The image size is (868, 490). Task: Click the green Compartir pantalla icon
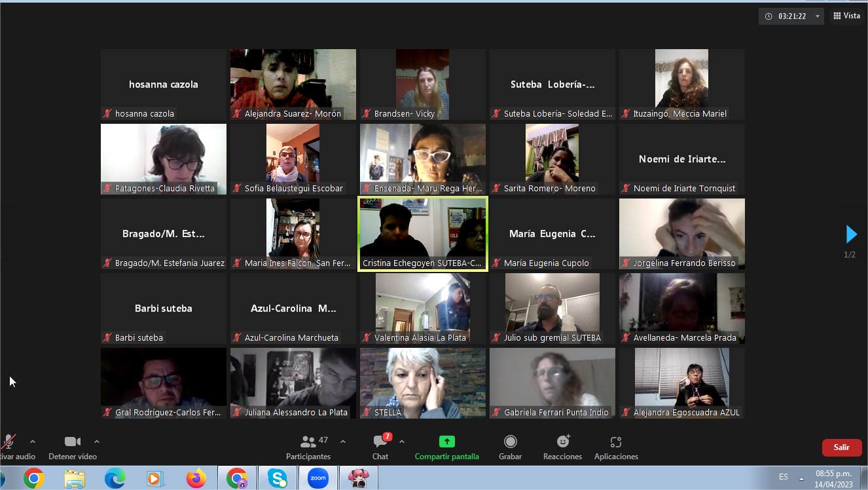(x=446, y=442)
